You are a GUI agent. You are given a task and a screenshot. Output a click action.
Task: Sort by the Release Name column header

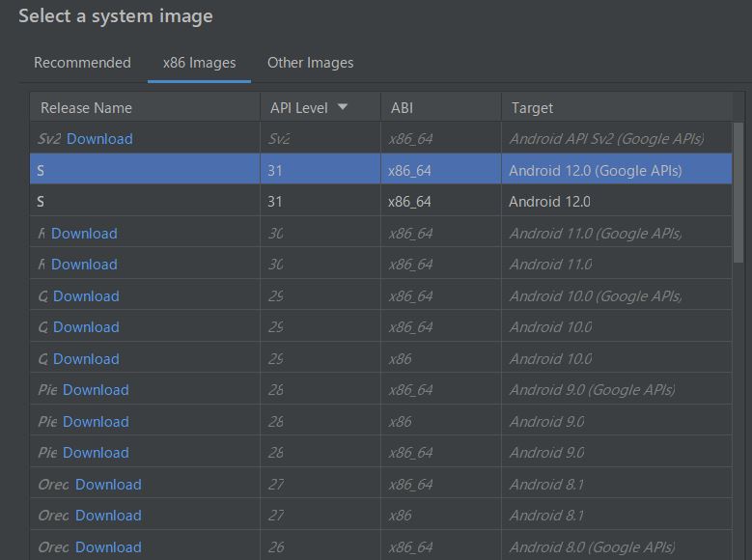145,107
